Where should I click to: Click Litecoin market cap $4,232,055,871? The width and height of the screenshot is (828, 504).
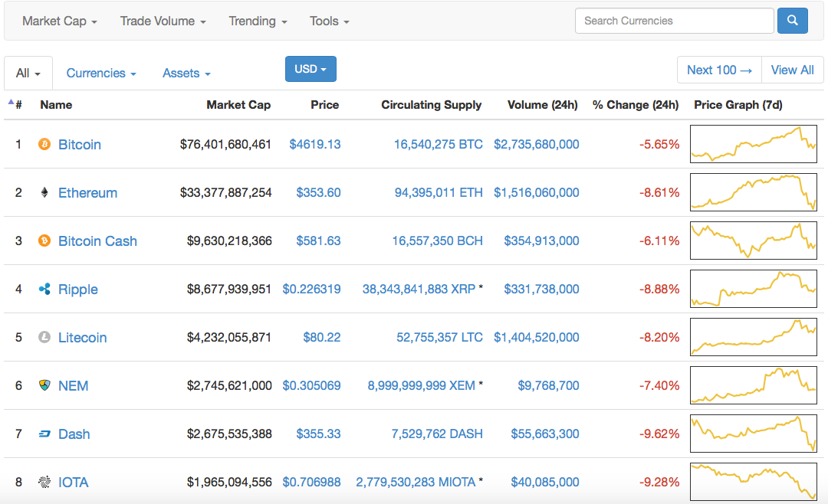[229, 337]
